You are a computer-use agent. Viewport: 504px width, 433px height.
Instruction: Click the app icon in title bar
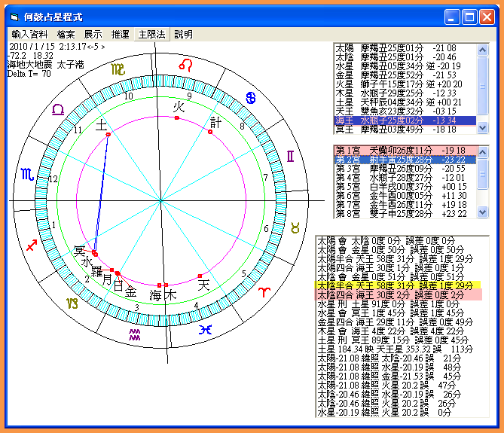pyautogui.click(x=14, y=17)
